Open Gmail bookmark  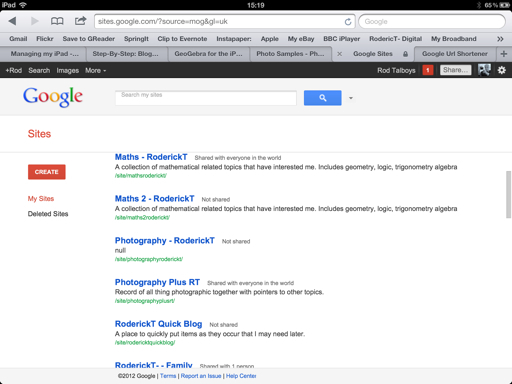pyautogui.click(x=18, y=39)
